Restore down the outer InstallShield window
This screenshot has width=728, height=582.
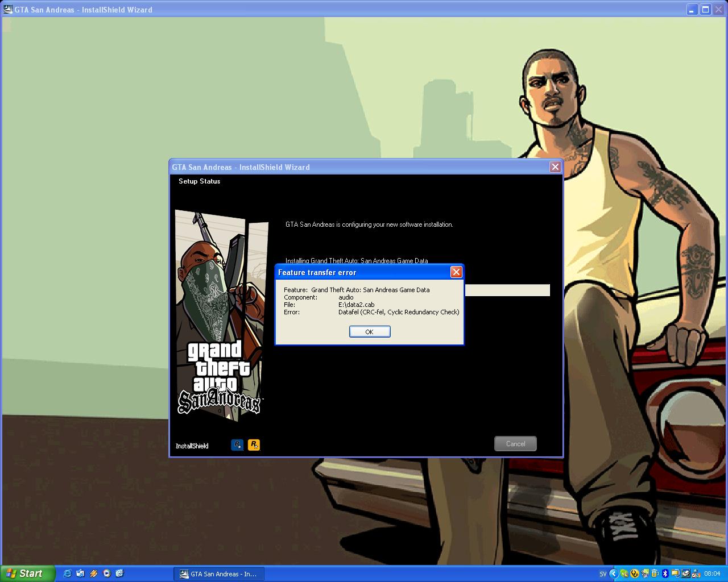click(x=705, y=10)
